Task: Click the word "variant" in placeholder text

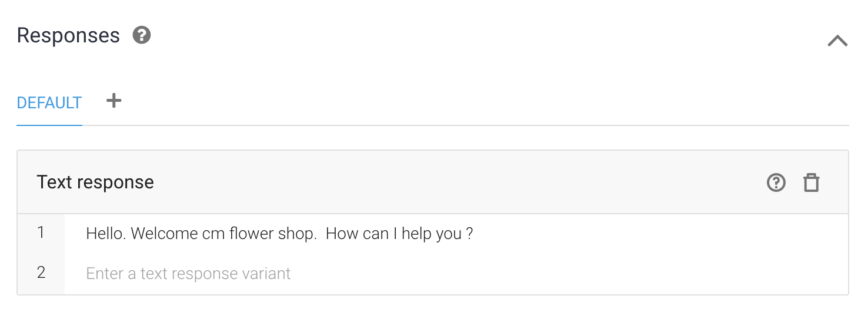Action: pos(267,274)
